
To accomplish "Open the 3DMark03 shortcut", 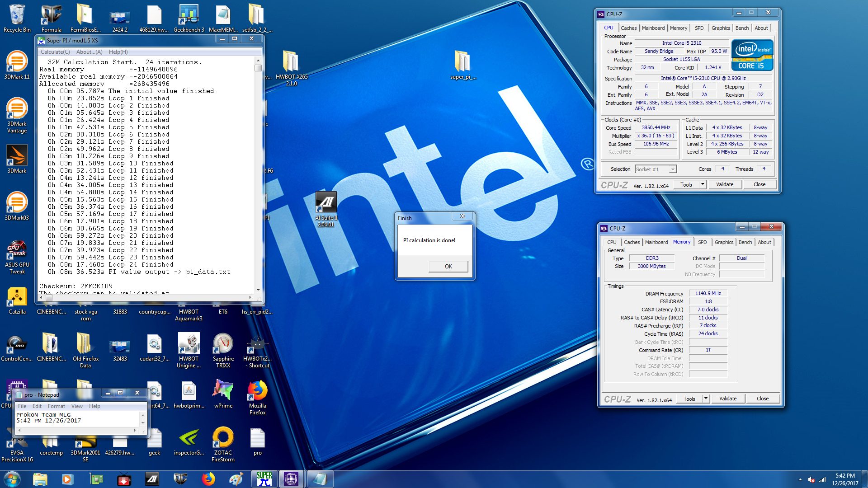I will [x=17, y=206].
